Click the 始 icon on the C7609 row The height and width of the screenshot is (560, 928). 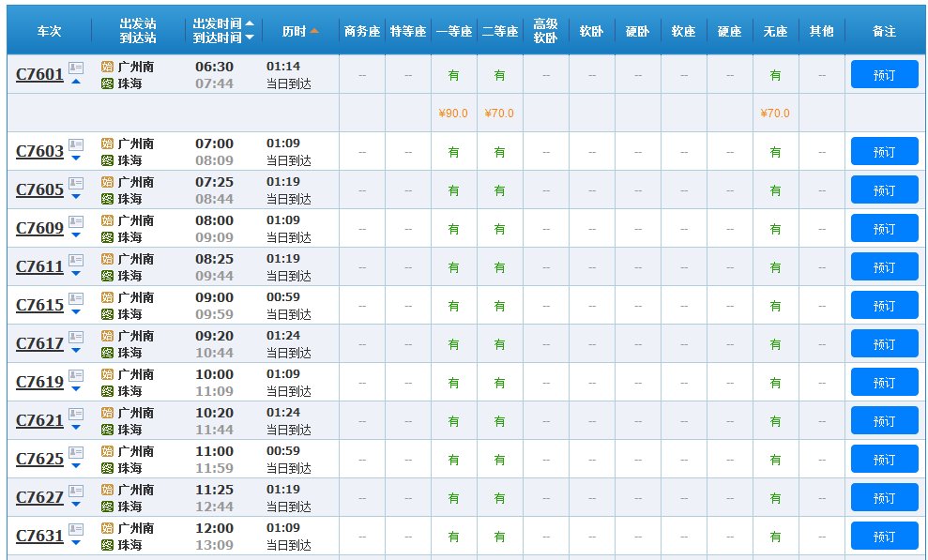(x=106, y=221)
